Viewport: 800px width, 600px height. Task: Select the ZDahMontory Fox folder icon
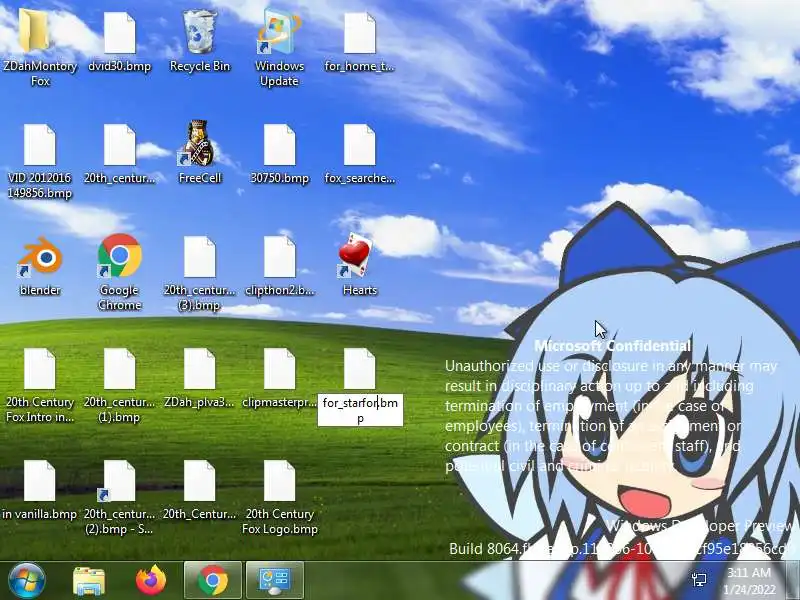(x=34, y=32)
